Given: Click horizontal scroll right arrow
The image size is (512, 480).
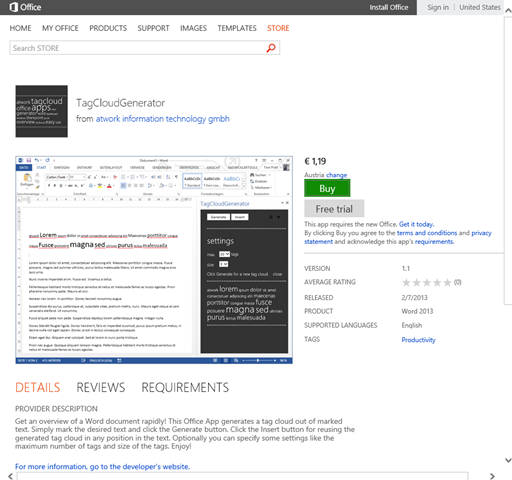Looking at the screenshot, I should pos(492,476).
